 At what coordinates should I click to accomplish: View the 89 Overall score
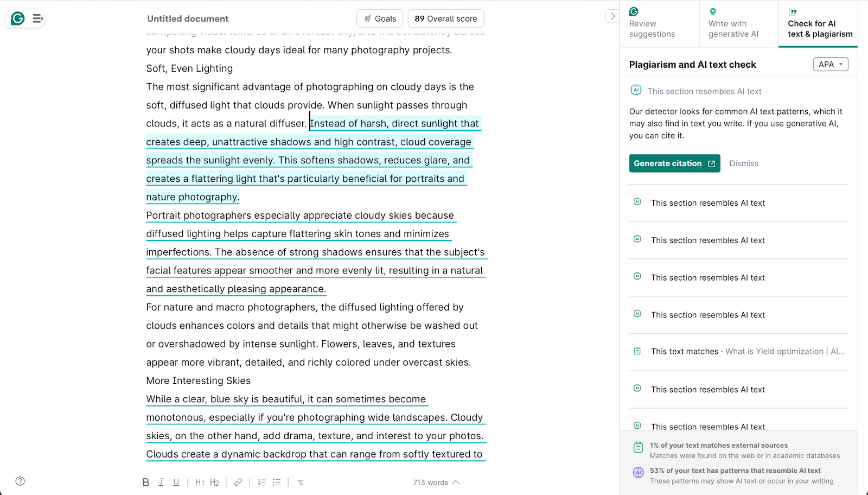(x=446, y=18)
